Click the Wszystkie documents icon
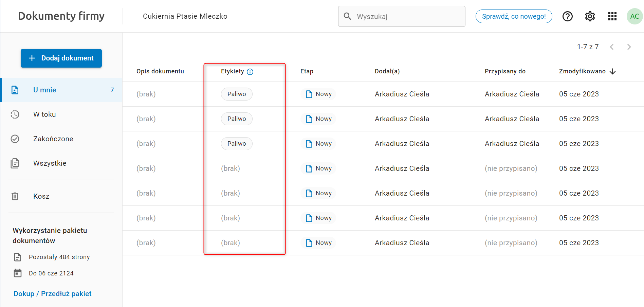Viewport: 644px width, 307px height. point(15,163)
